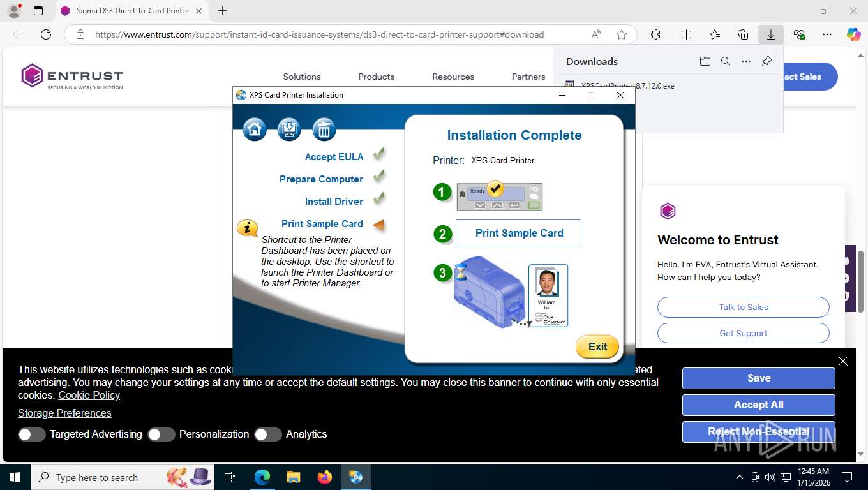Image resolution: width=868 pixels, height=490 pixels.
Task: Toggle split screen icon
Action: coord(686,34)
